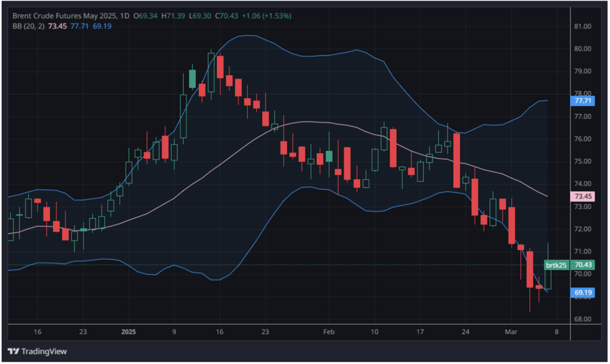
Task: Select the blue 77.71 upper band price tag
Action: click(x=581, y=101)
